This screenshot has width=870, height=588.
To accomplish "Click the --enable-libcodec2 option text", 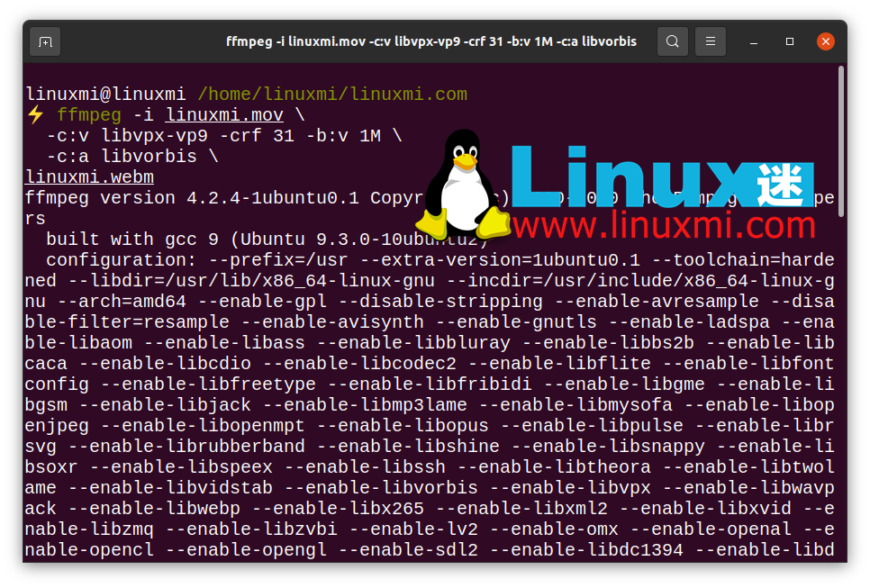I will tap(359, 364).
